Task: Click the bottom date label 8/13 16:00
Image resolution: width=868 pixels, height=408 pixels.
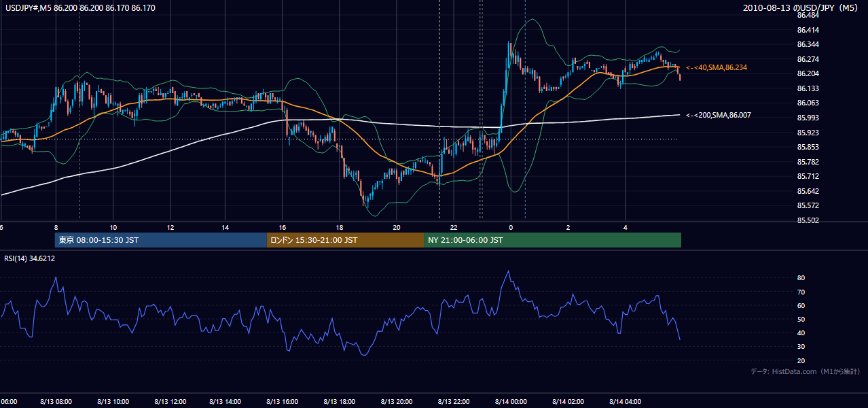Action: click(x=283, y=401)
